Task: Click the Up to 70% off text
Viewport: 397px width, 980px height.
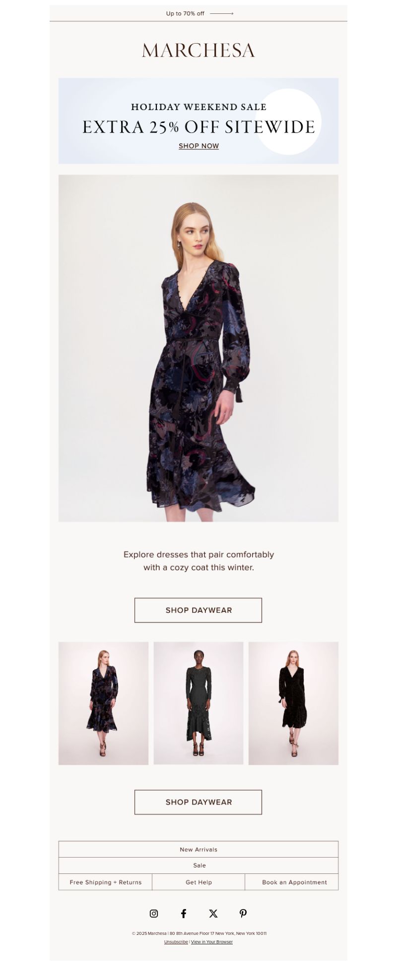Action: coord(185,14)
